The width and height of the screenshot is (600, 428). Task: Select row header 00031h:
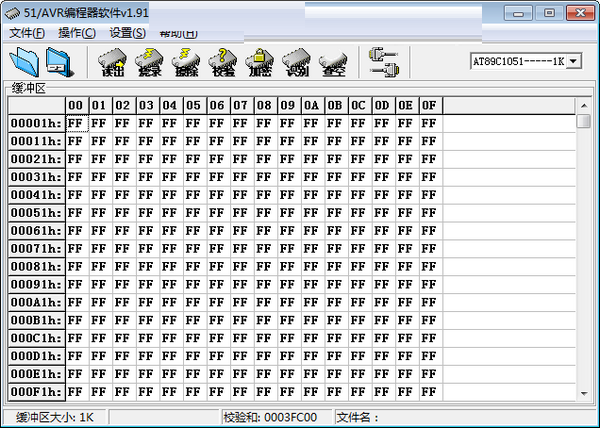tap(37, 177)
